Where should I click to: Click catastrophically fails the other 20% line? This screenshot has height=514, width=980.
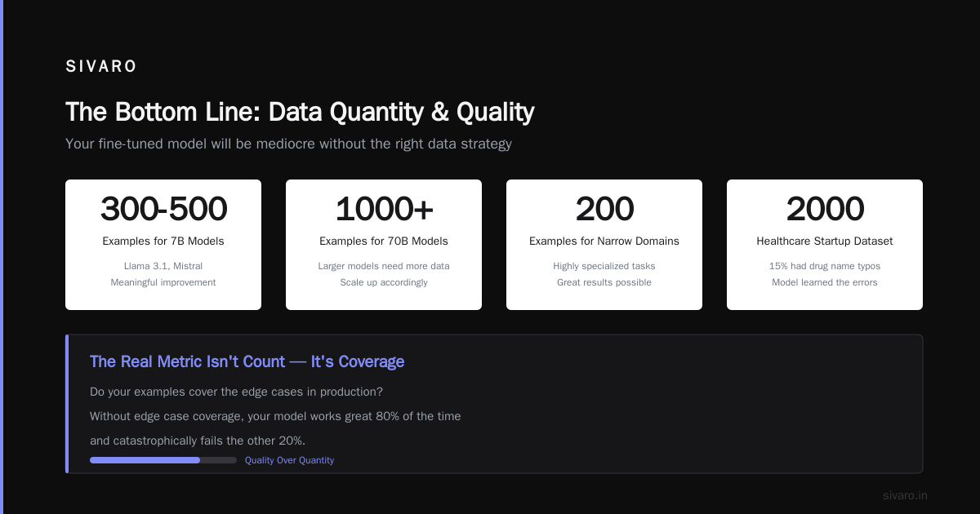point(198,441)
